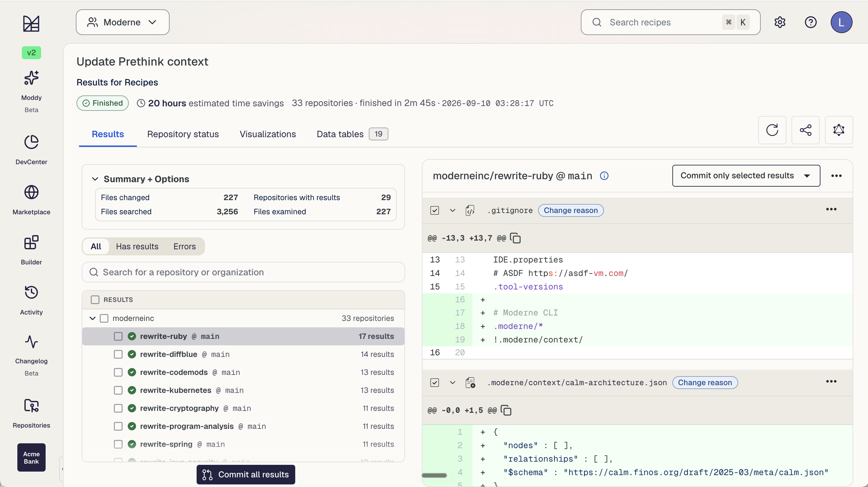
Task: Select the rewrite-cryptography repository checkbox
Action: coord(118,409)
